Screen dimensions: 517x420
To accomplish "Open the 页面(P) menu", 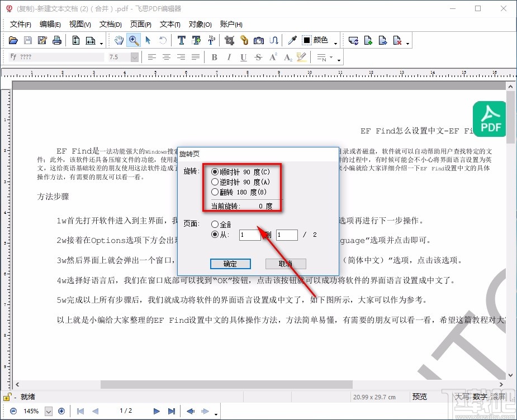I will click(140, 24).
